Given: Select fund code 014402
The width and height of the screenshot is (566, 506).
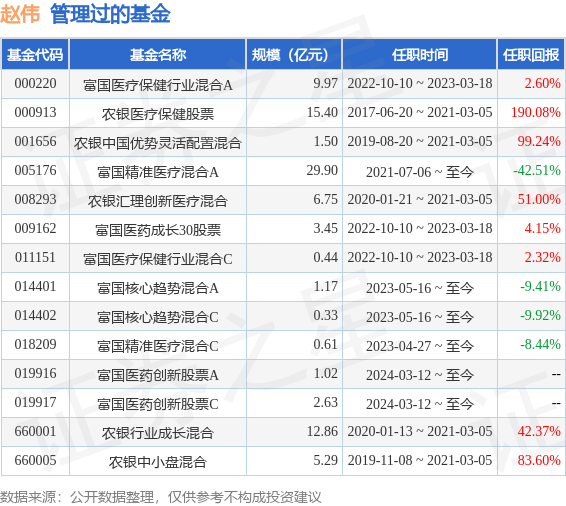Looking at the screenshot, I should 35,315.
